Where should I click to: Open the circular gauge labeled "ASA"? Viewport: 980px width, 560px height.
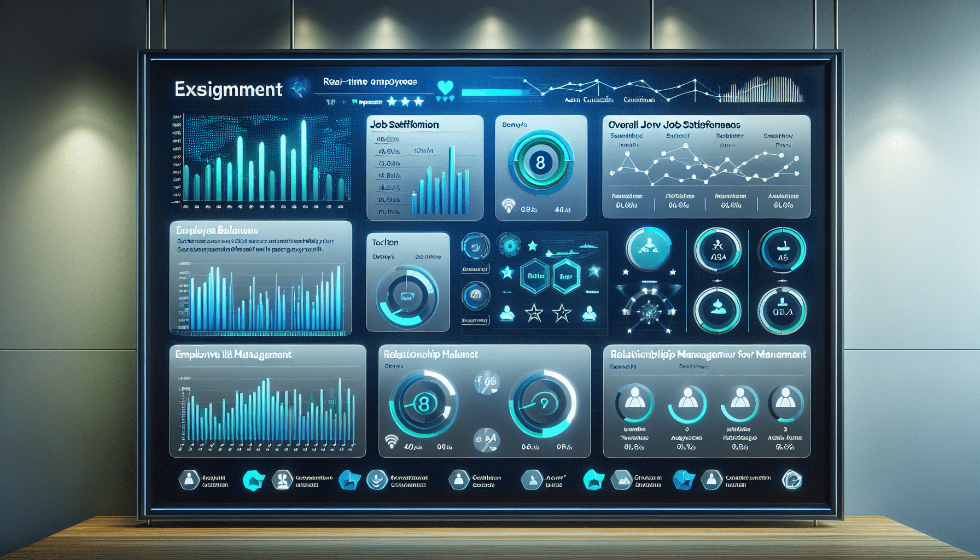click(717, 250)
